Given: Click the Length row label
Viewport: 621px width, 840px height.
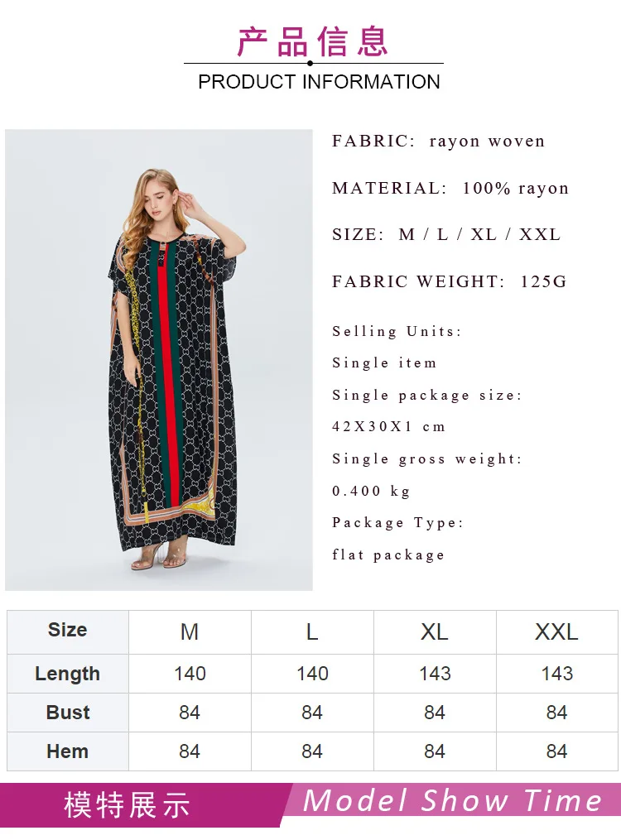Looking at the screenshot, I should 68,674.
